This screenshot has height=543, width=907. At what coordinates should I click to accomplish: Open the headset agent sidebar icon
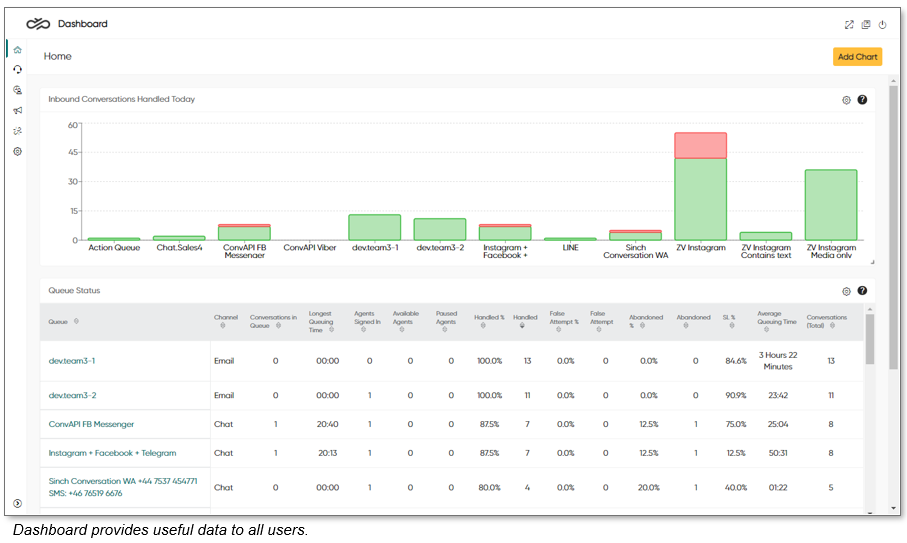click(x=17, y=69)
